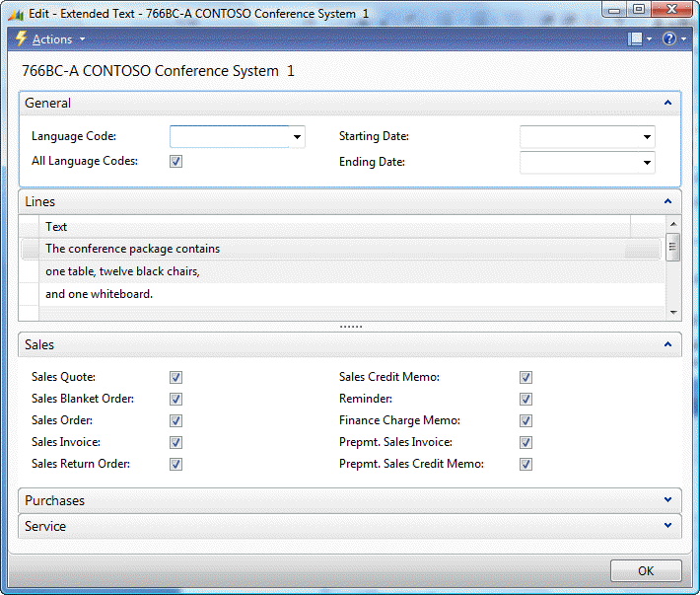Toggle the Sales Invoice checkbox
Image resolution: width=700 pixels, height=595 pixels.
point(175,443)
